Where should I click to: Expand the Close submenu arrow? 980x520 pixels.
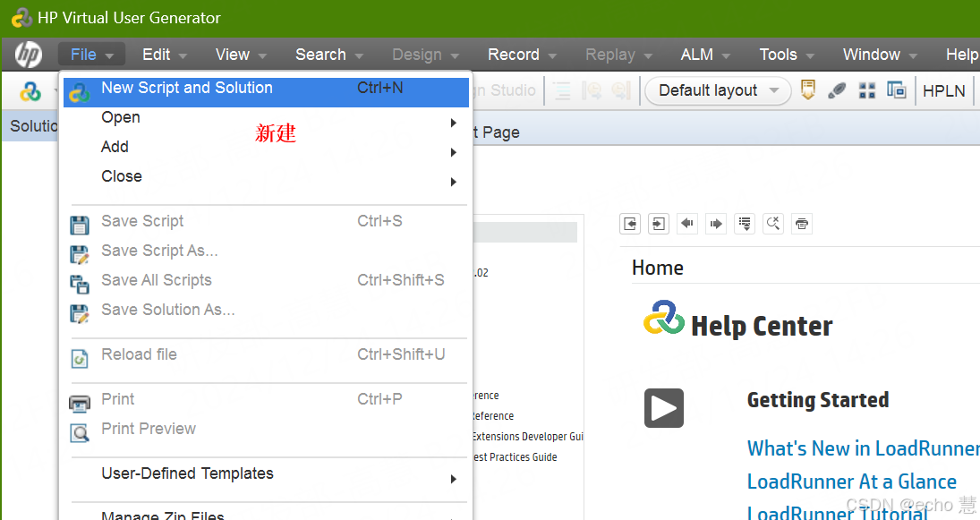[x=454, y=182]
